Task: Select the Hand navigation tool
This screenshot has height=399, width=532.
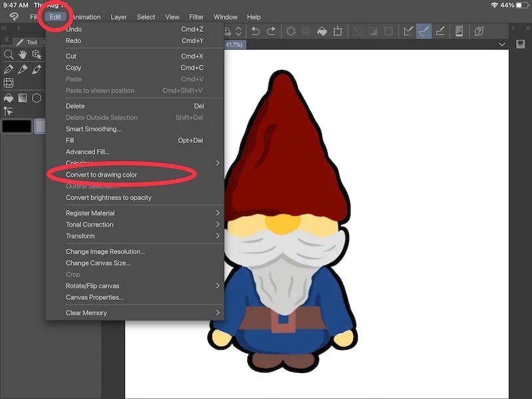Action: (23, 55)
